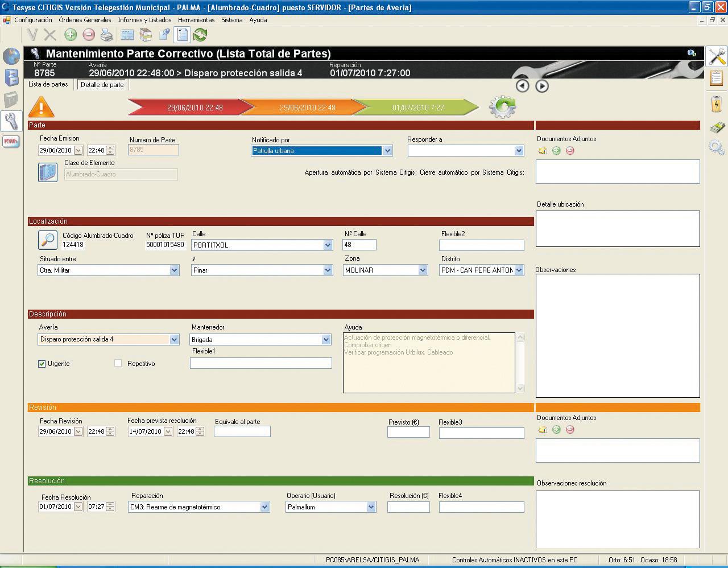The height and width of the screenshot is (568, 728).
Task: Open the Operario (Usuario) dropdown
Action: [x=371, y=507]
